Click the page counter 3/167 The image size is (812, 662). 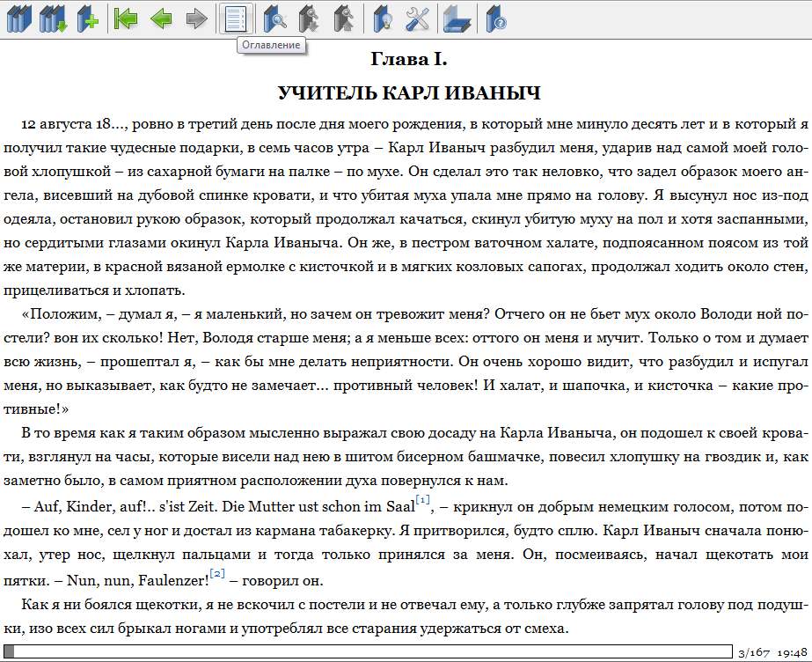(x=754, y=652)
